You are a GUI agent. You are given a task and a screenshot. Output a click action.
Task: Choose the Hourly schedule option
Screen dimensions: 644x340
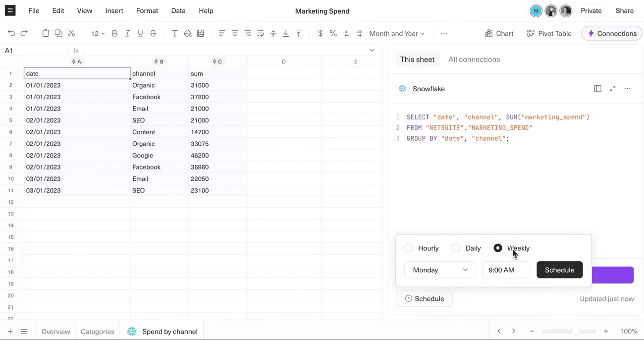[408, 248]
